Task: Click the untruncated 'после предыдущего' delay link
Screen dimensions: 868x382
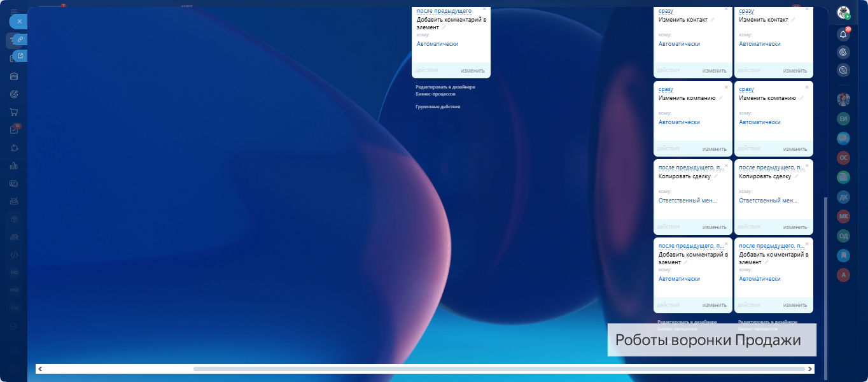Action: click(x=444, y=11)
